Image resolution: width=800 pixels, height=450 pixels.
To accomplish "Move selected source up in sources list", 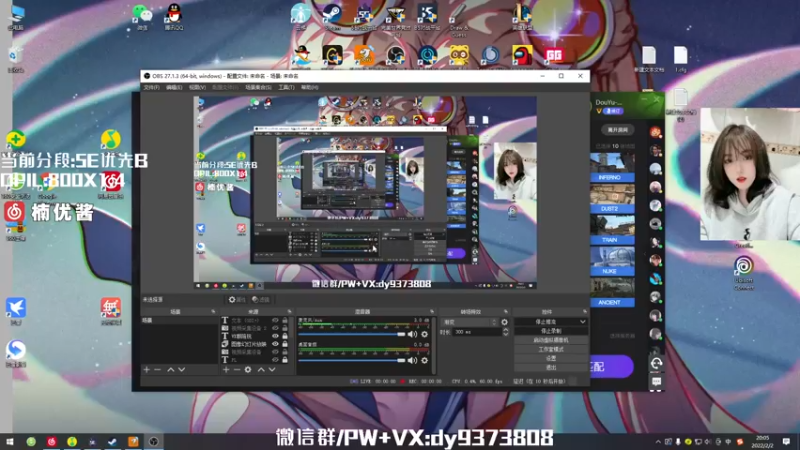I will point(261,369).
